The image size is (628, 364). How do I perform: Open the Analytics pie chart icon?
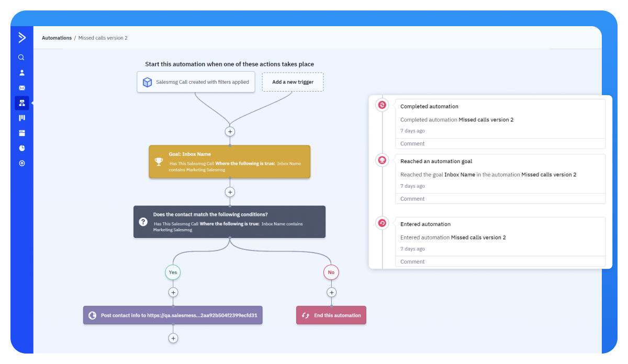click(x=21, y=148)
